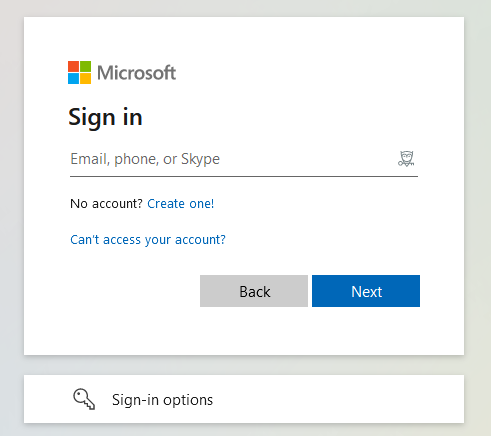491x436 pixels.
Task: Click blank white area below Back button
Action: coord(254,330)
